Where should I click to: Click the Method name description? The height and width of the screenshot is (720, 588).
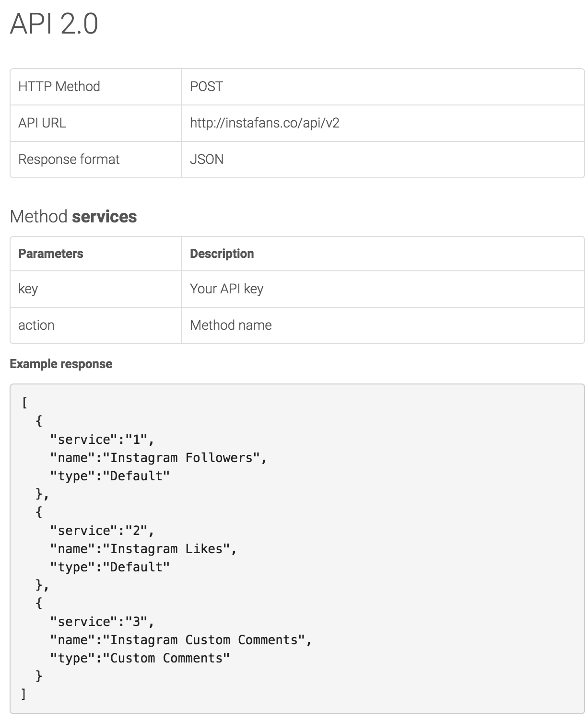[x=231, y=325]
